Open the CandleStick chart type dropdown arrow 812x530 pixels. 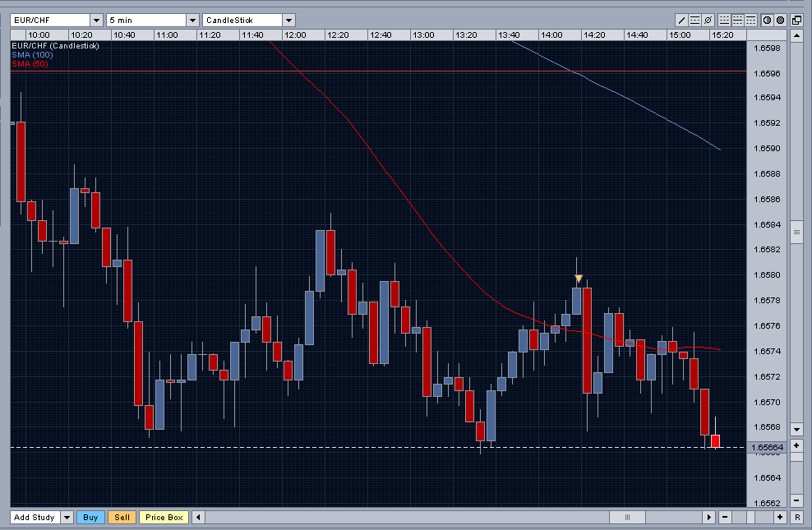click(x=289, y=21)
